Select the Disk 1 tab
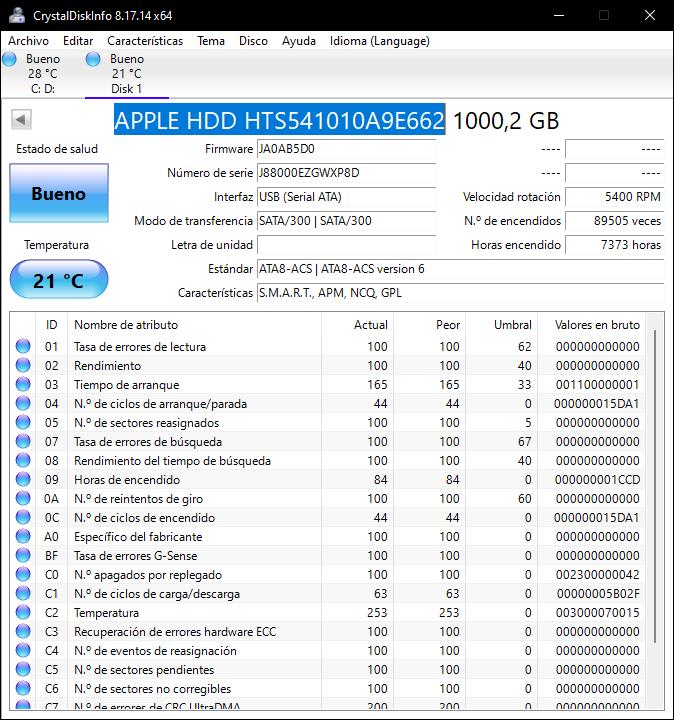Viewport: 674px width, 720px height. click(127, 73)
